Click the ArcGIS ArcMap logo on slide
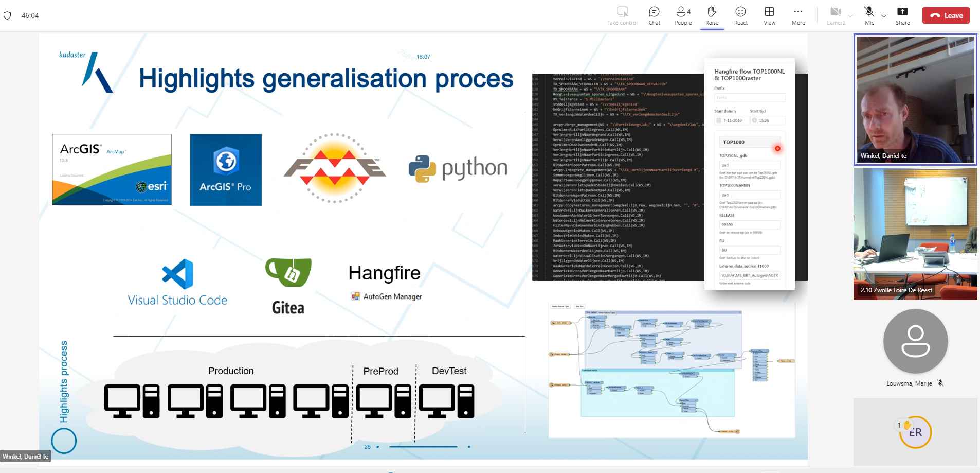Image resolution: width=980 pixels, height=473 pixels. point(112,169)
